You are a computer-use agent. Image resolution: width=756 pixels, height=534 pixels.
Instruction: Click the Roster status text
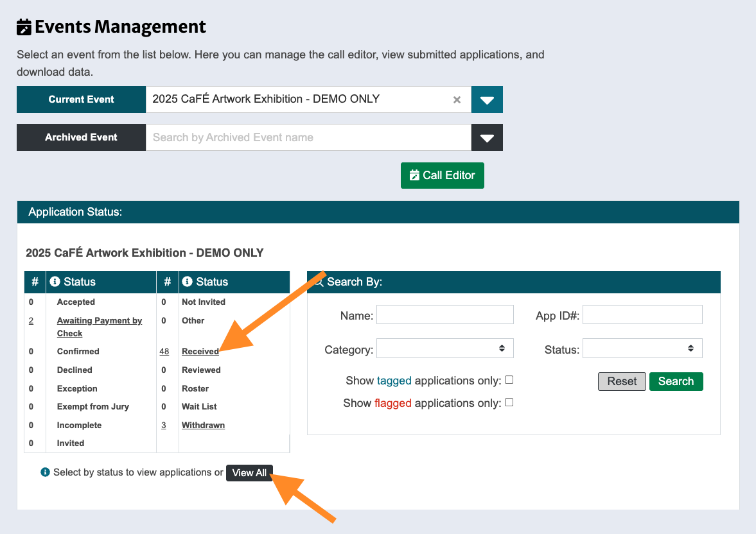pos(195,388)
